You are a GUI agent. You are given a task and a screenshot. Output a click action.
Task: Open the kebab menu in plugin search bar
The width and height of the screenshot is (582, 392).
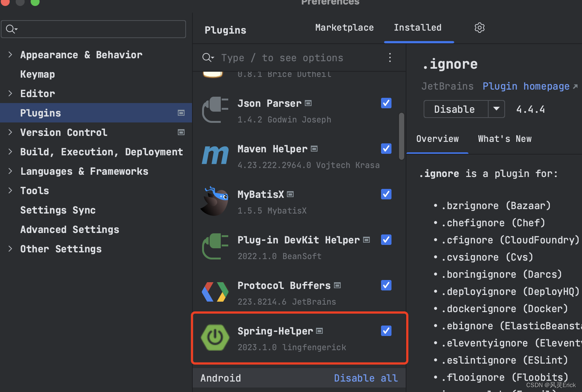point(390,57)
